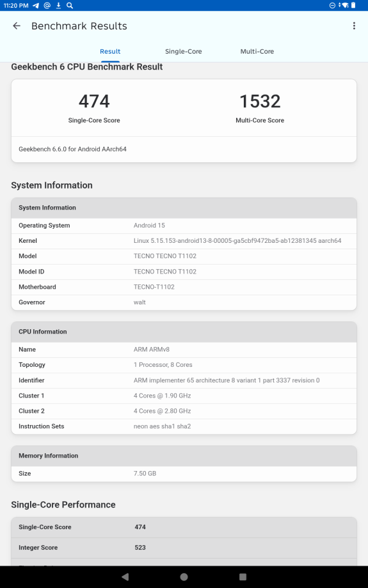Viewport: 368px width, 588px height.
Task: Tap the Governor row label
Action: pyautogui.click(x=32, y=302)
